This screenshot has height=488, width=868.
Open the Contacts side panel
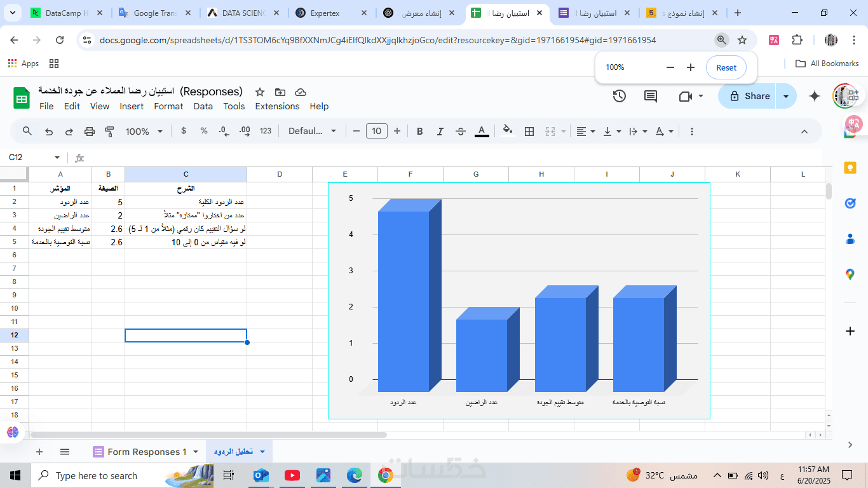coord(850,239)
